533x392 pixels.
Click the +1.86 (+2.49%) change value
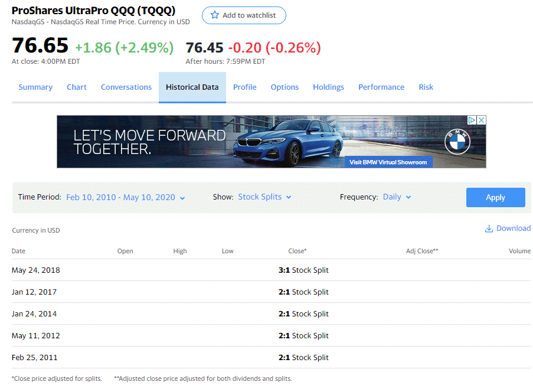coord(125,48)
